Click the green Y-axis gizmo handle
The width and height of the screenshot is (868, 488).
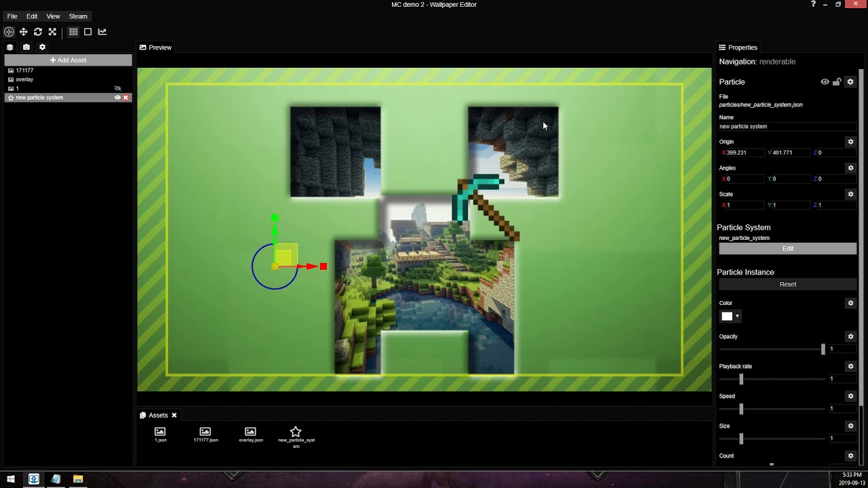275,218
